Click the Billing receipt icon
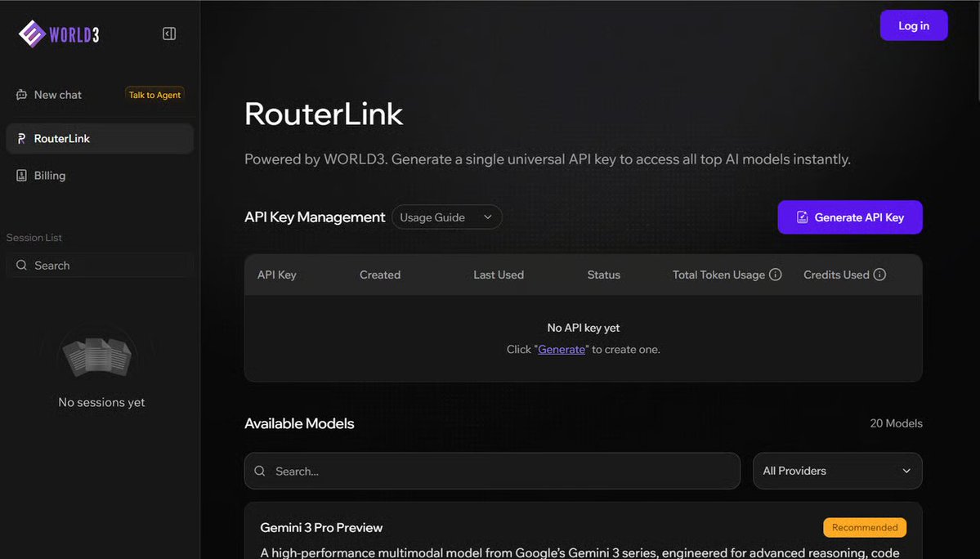 (21, 176)
